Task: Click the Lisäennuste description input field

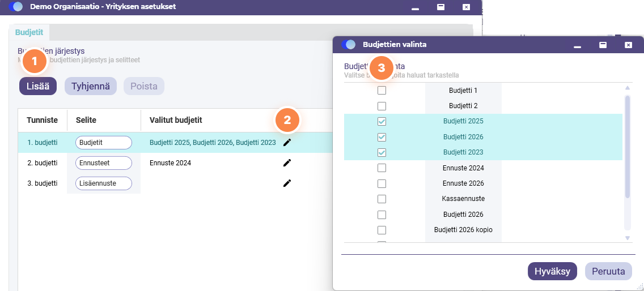Action: (104, 183)
